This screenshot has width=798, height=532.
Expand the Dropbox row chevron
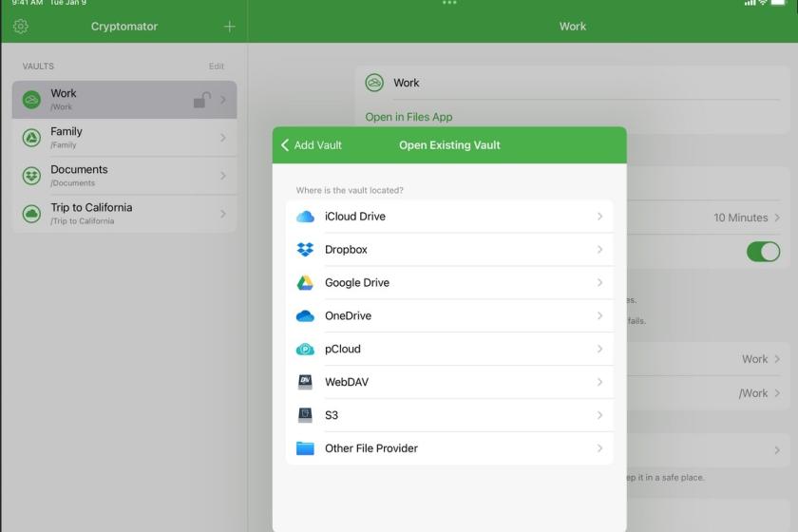(x=600, y=250)
